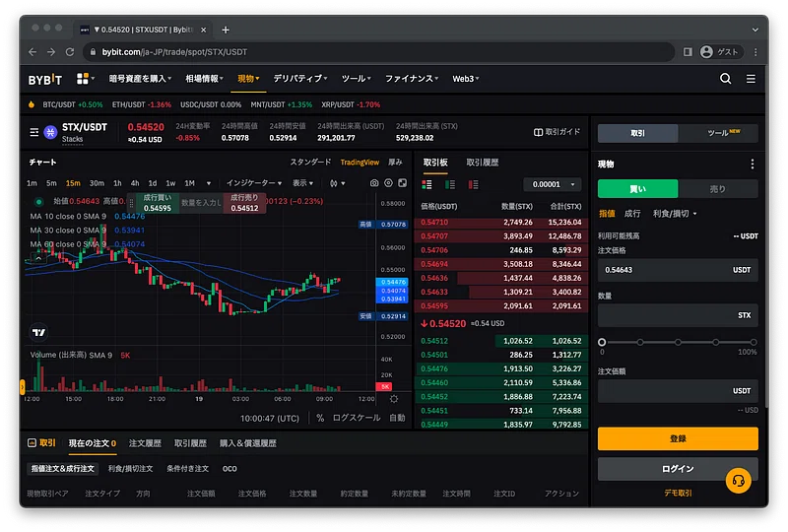Select the 15m timeframe
This screenshot has height=532, width=788.
pyautogui.click(x=73, y=183)
